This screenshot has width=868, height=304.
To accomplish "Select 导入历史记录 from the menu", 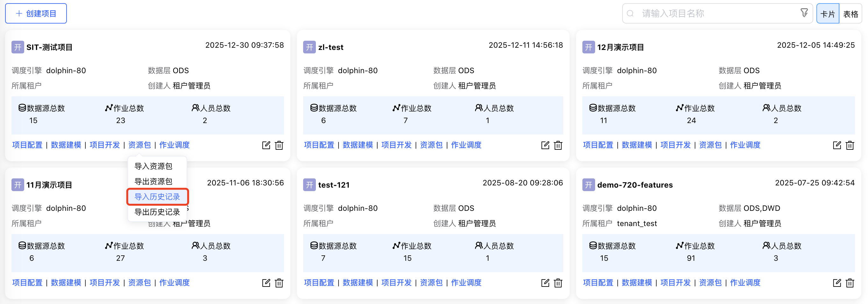I will [157, 197].
